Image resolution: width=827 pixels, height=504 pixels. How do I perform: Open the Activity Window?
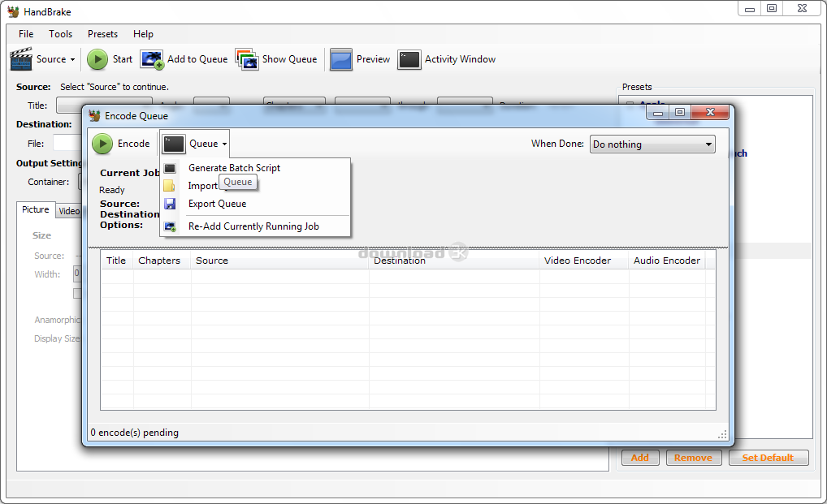tap(409, 59)
